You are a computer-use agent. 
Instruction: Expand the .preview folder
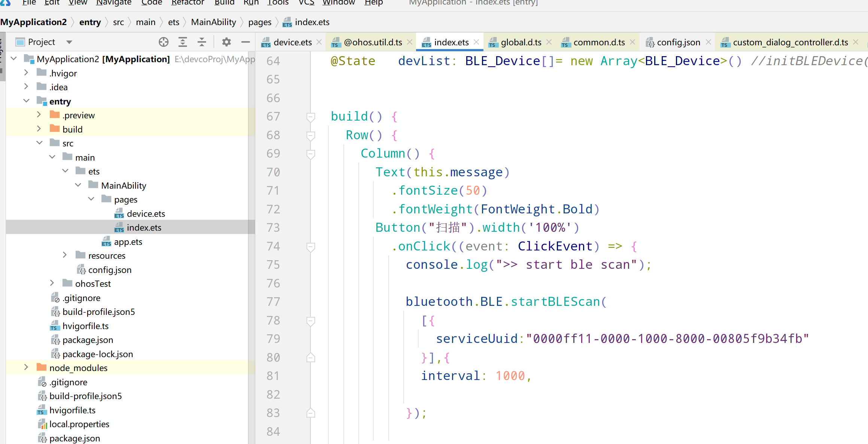[x=39, y=115]
